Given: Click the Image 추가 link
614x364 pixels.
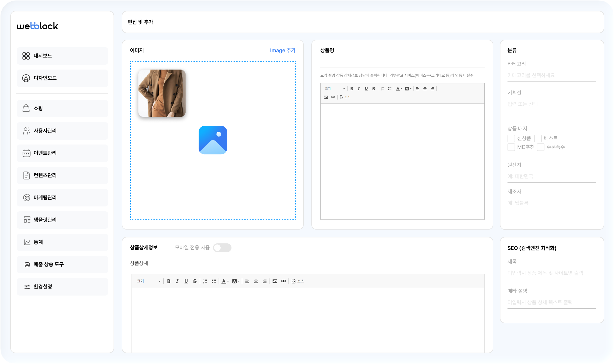Looking at the screenshot, I should 283,50.
